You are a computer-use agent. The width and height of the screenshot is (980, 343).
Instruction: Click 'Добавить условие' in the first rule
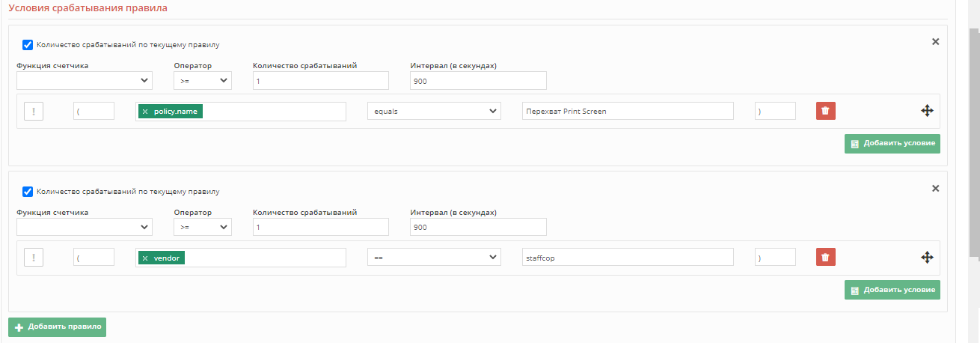(892, 143)
